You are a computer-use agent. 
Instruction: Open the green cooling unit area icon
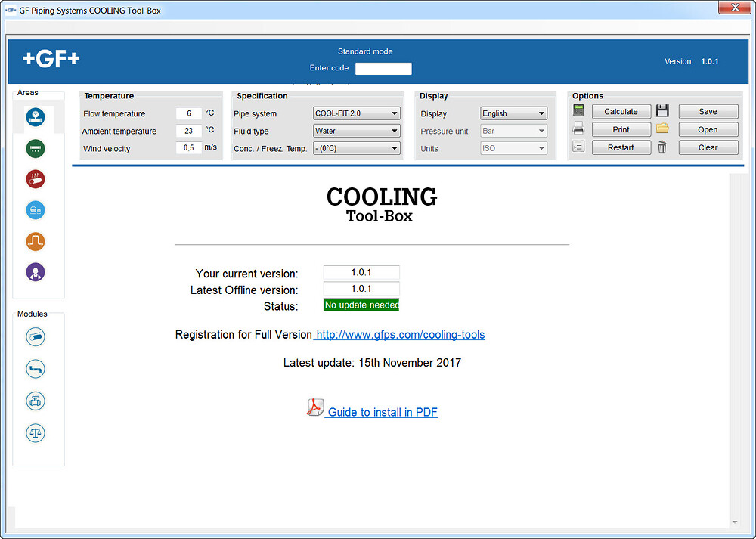[36, 148]
